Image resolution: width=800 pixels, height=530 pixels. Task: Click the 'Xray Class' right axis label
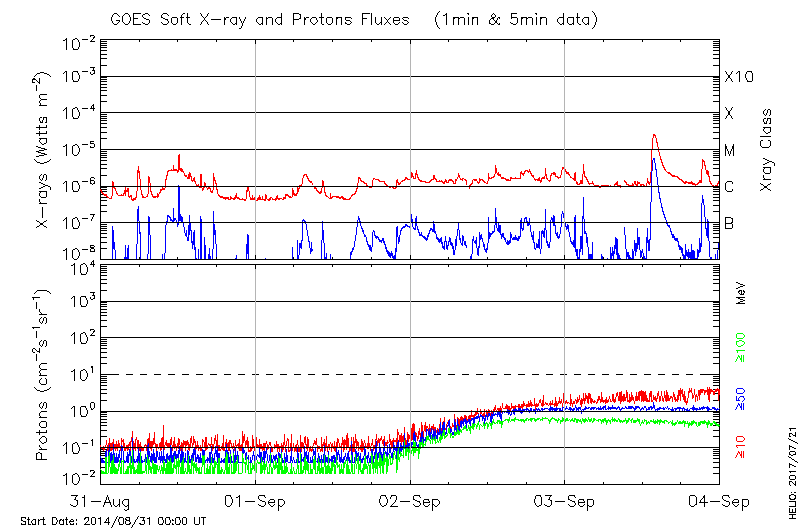(x=767, y=150)
